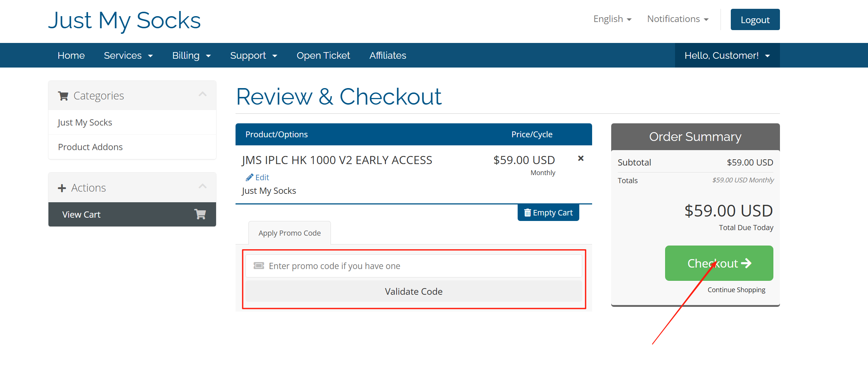The width and height of the screenshot is (868, 381).
Task: Click the $59.00 USD Monthly totals value
Action: pyautogui.click(x=743, y=180)
